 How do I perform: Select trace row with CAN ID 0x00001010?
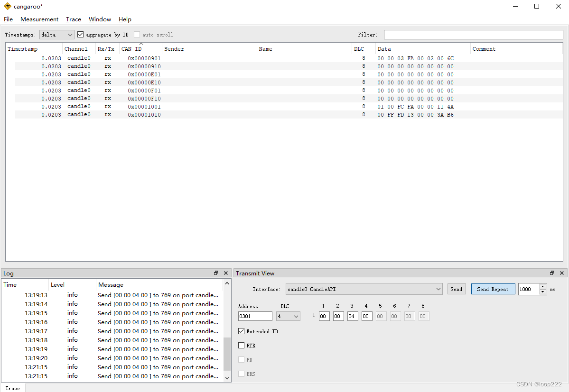[x=289, y=115]
